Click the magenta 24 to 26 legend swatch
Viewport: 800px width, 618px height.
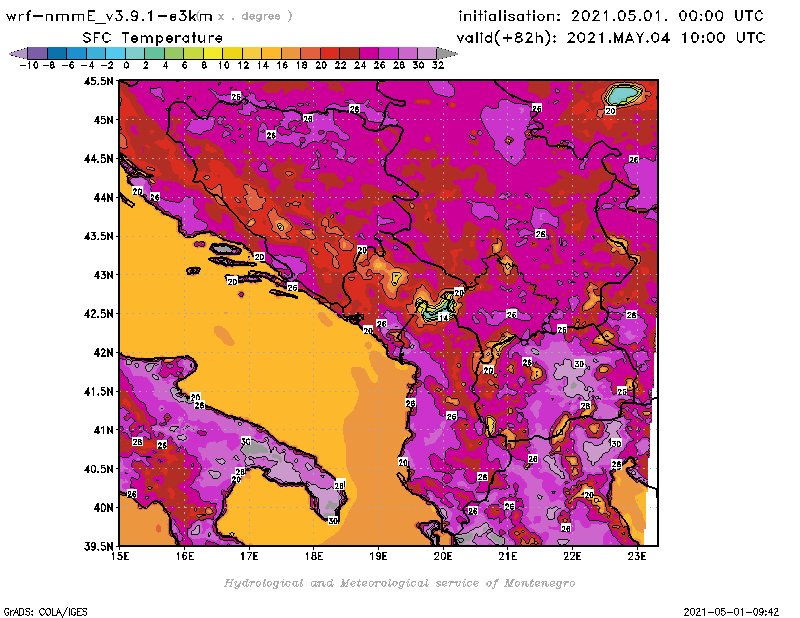tap(369, 53)
